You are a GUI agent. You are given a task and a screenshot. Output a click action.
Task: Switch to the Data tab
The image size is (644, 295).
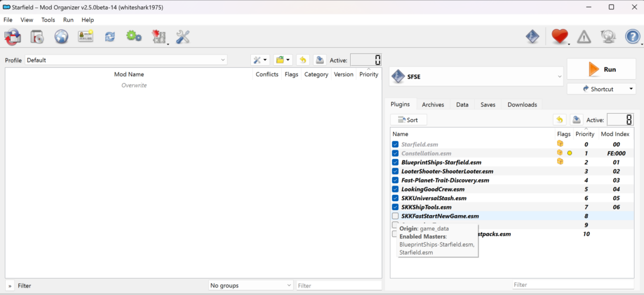point(462,104)
